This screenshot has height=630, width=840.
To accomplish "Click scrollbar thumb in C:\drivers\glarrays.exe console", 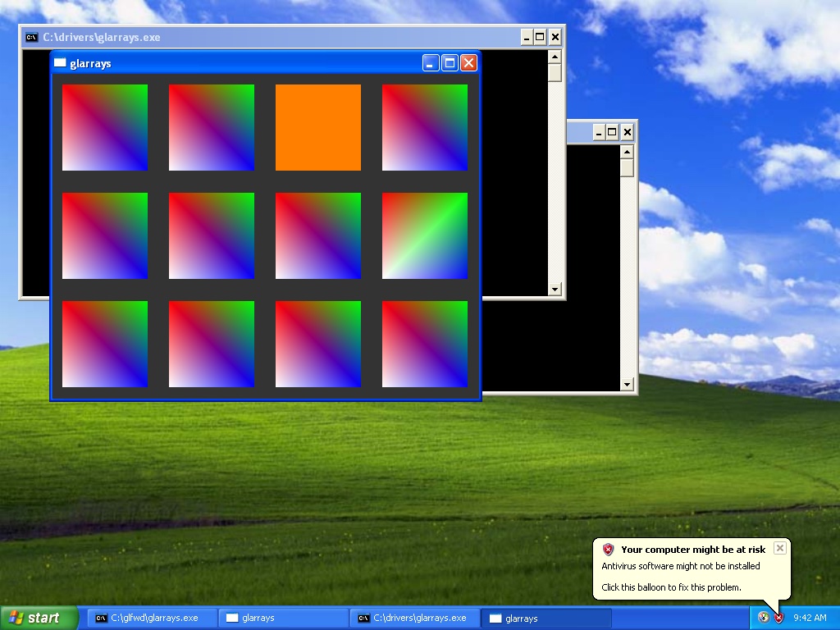I will [x=555, y=73].
